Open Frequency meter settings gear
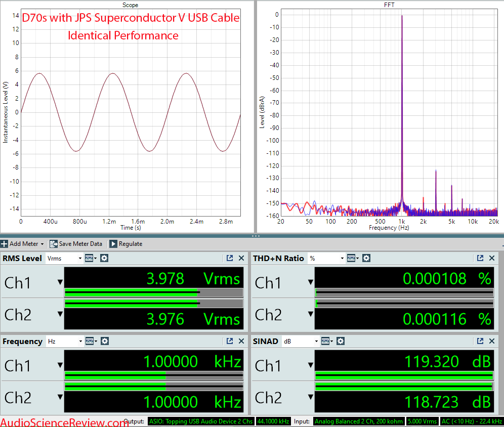504x427 pixels. 105,341
